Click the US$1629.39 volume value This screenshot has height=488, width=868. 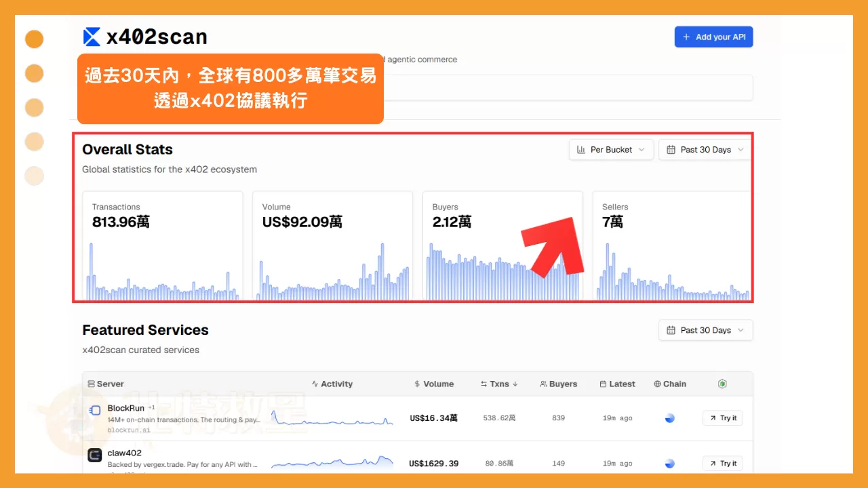[434, 464]
